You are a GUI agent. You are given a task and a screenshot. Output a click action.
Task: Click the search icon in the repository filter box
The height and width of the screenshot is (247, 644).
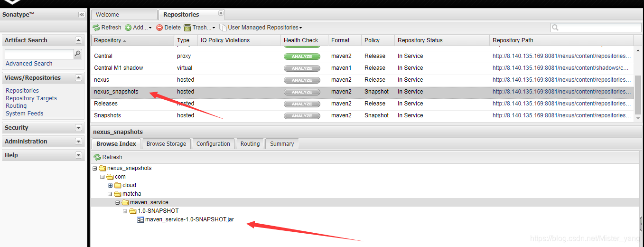point(556,28)
